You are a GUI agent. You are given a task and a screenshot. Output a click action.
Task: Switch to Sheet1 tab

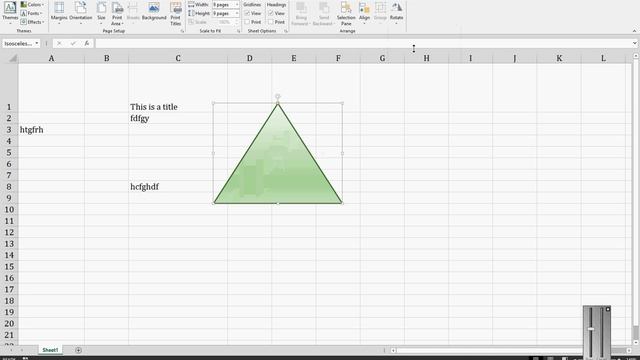[x=50, y=350]
